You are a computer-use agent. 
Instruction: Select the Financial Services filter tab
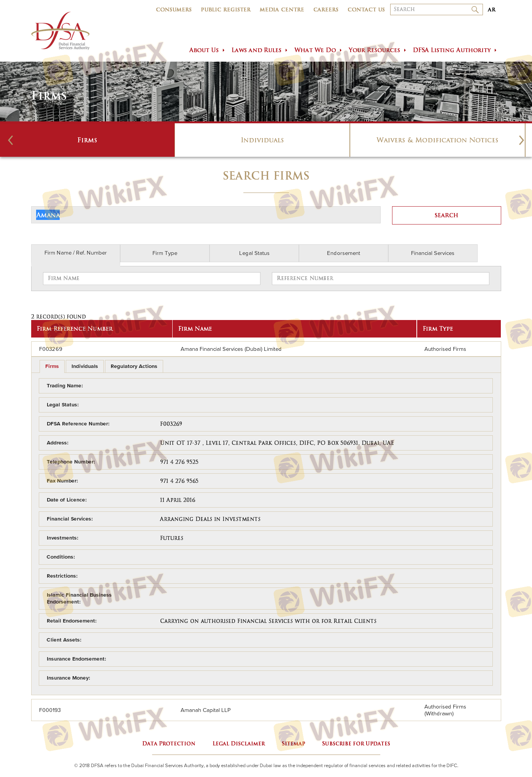432,253
